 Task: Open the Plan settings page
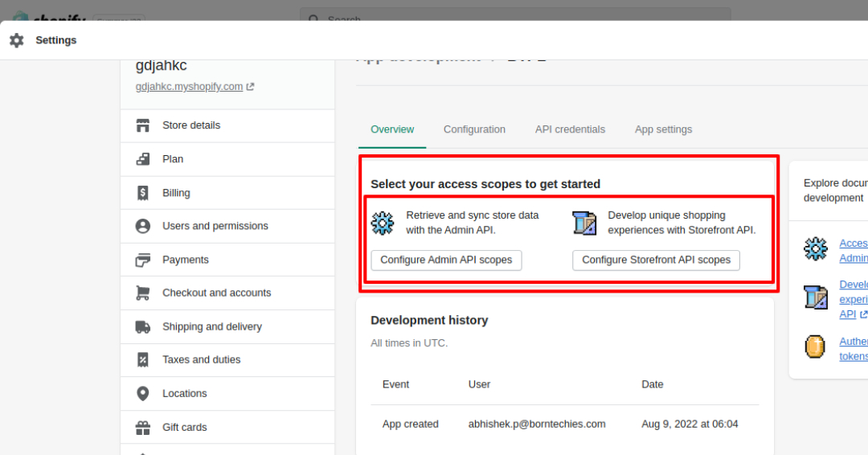[227, 159]
